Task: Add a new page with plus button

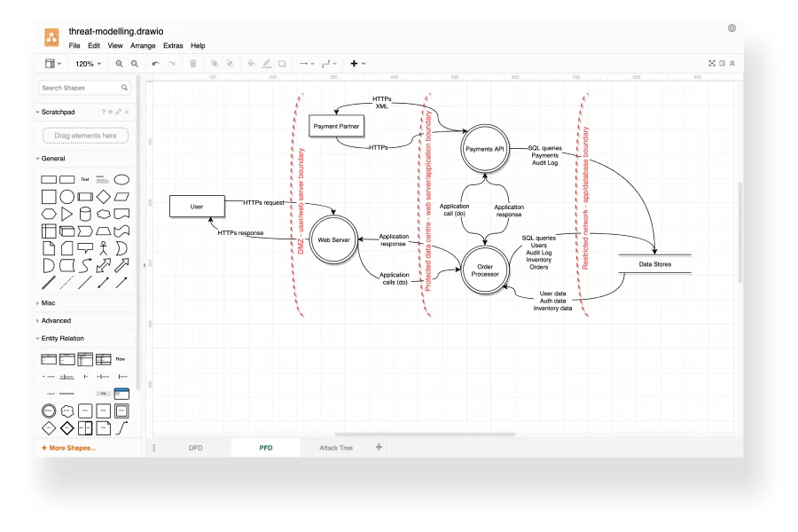Action: click(379, 448)
